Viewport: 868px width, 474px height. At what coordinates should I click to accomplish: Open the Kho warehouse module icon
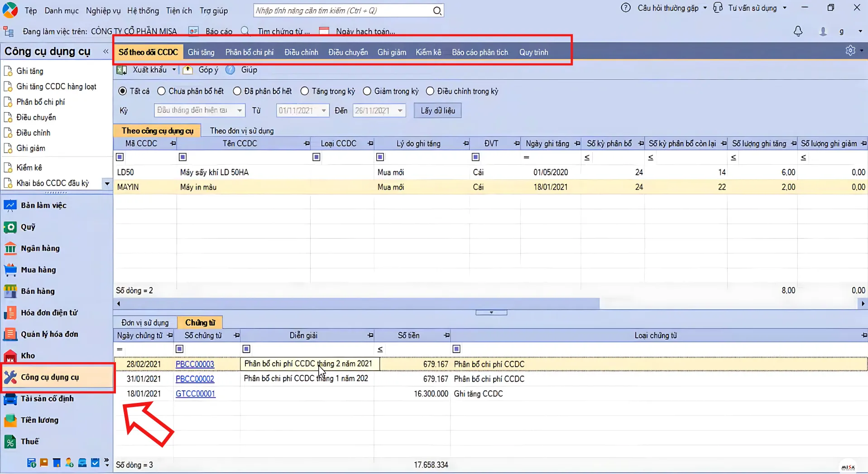(10, 356)
